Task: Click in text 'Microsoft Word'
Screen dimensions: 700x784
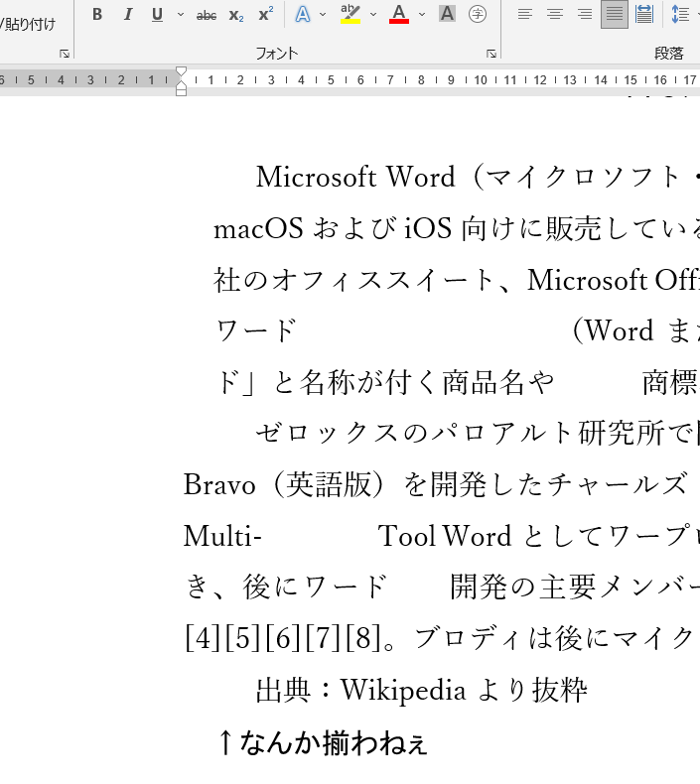Action: coord(355,177)
